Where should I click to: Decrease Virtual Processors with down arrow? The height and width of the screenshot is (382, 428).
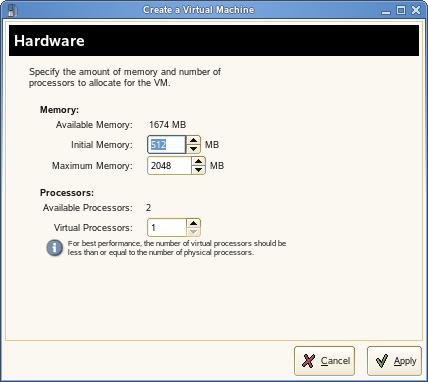(x=193, y=232)
